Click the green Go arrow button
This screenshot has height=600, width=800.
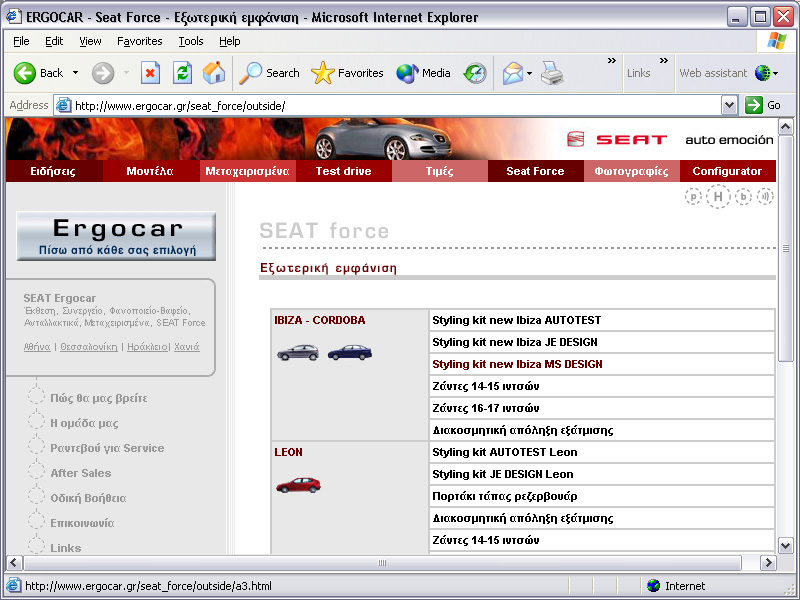(x=754, y=105)
